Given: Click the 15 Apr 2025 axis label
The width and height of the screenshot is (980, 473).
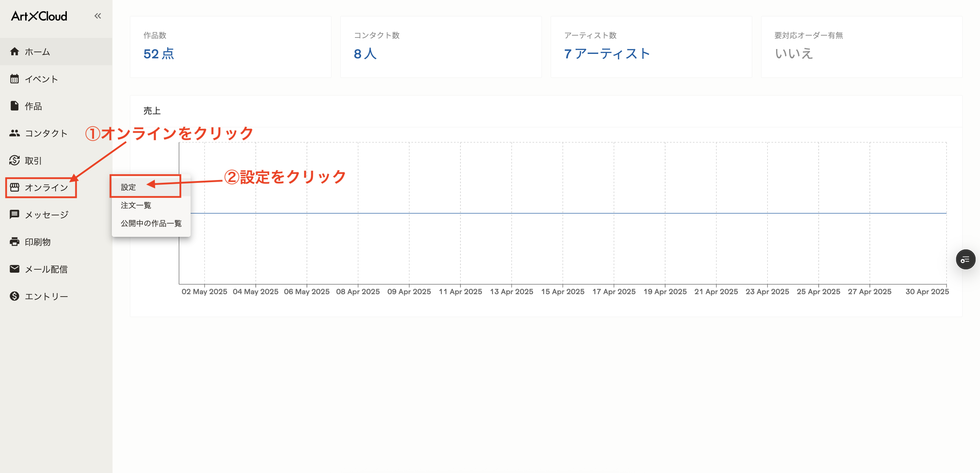Looking at the screenshot, I should [563, 292].
